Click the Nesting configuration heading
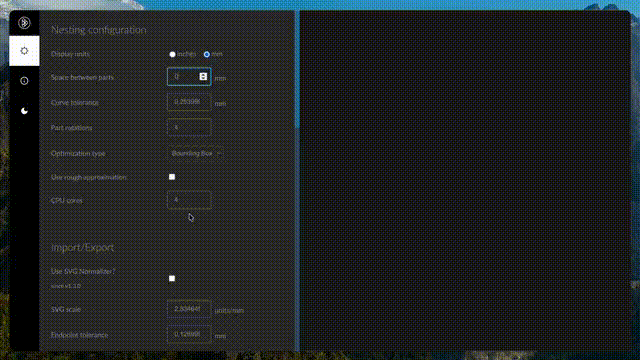640x360 pixels. (x=99, y=30)
